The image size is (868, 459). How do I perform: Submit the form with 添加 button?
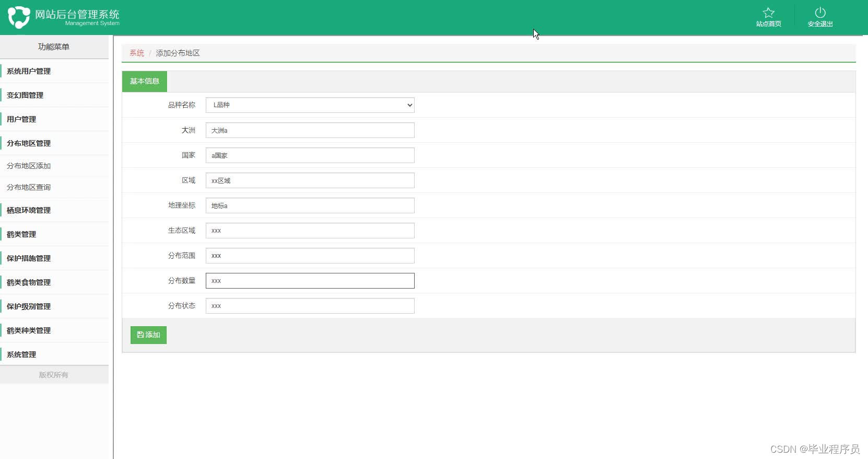pos(148,335)
